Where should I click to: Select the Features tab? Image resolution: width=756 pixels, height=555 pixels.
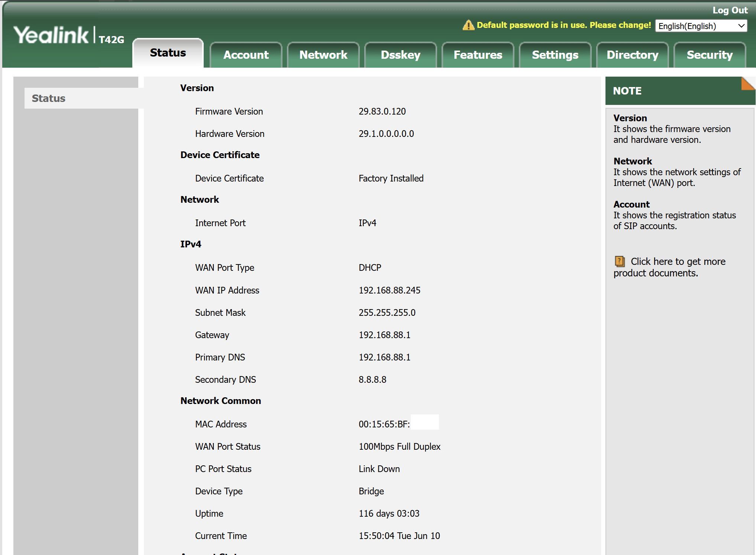click(x=478, y=55)
